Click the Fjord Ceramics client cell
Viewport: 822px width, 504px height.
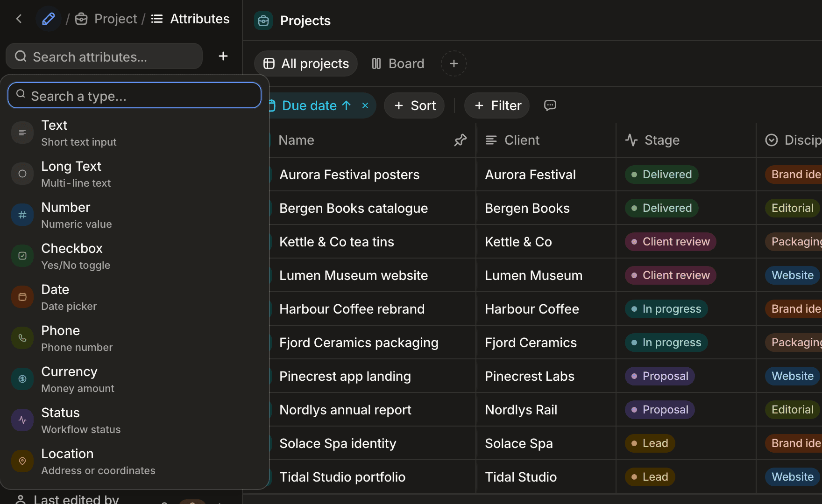coord(546,343)
